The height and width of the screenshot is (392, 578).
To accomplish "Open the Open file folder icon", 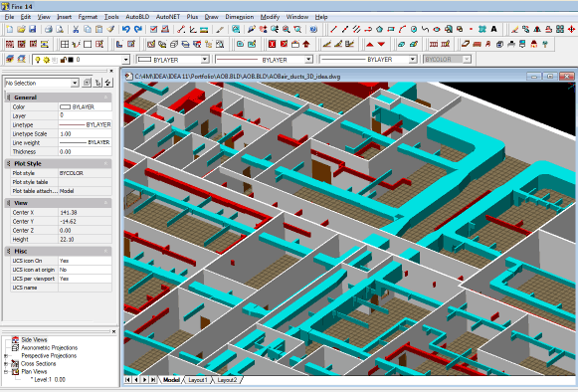I will [x=21, y=30].
